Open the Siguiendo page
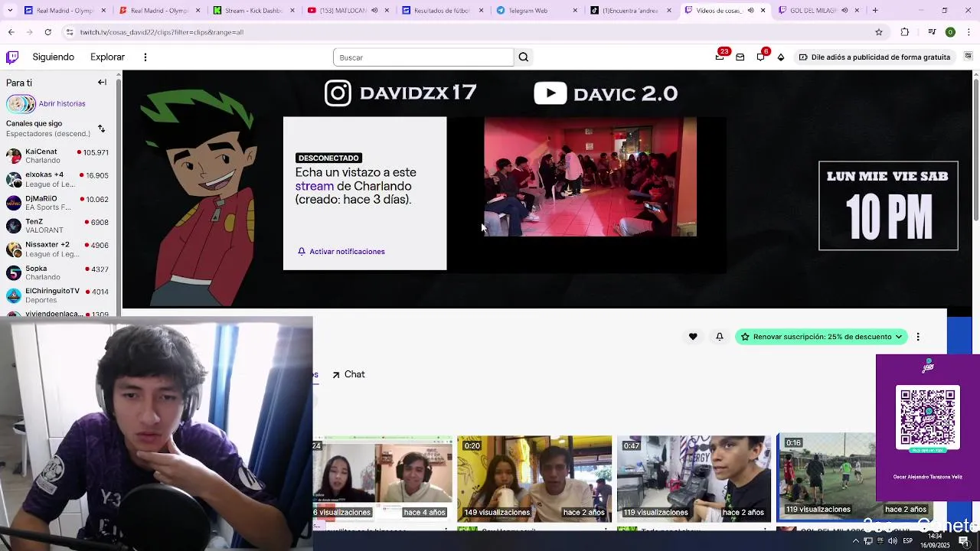The width and height of the screenshot is (980, 551). (54, 57)
